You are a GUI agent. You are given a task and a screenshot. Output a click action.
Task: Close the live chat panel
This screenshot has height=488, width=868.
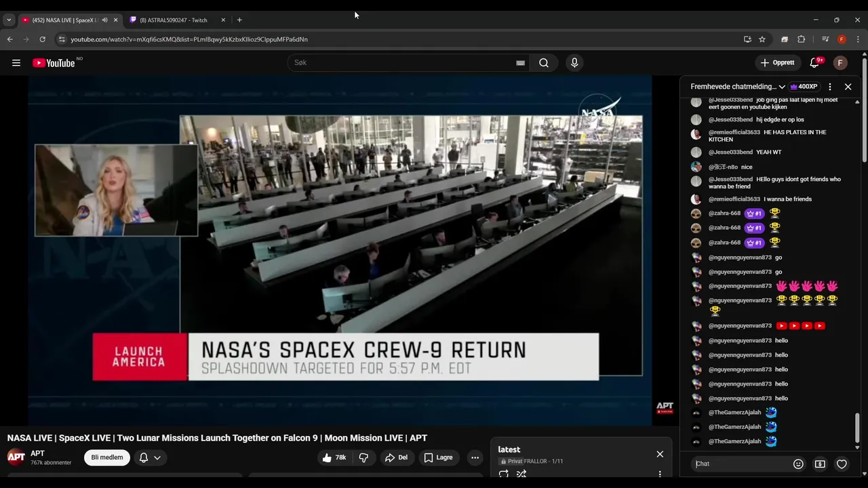point(848,87)
